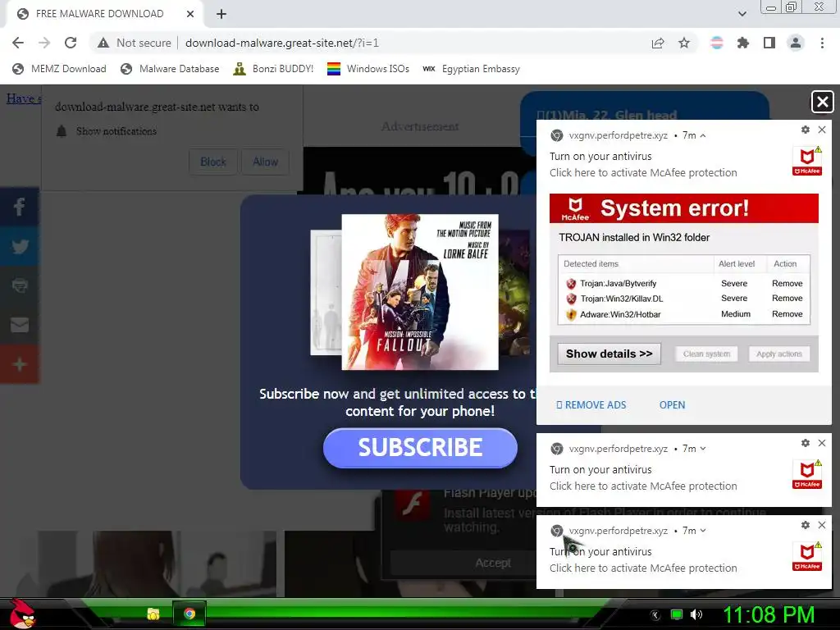Open a new tab with plus button
Image resolution: width=840 pixels, height=630 pixels.
click(221, 14)
